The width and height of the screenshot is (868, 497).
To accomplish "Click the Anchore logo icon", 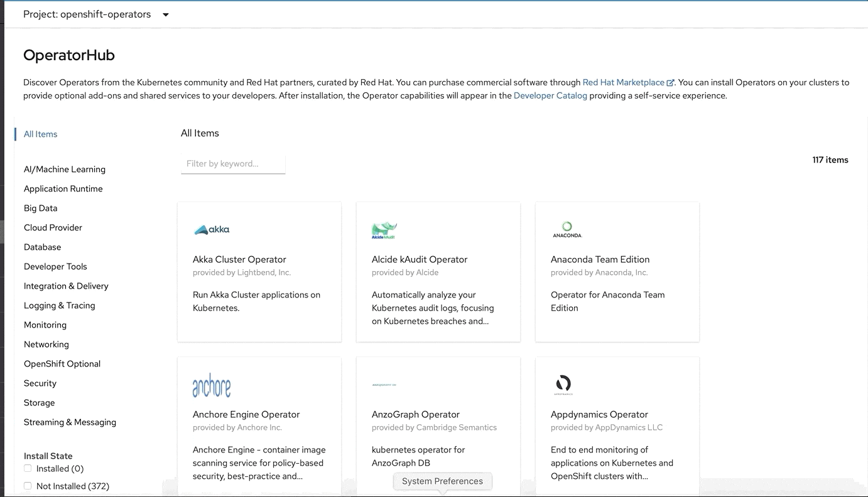I will pos(212,385).
